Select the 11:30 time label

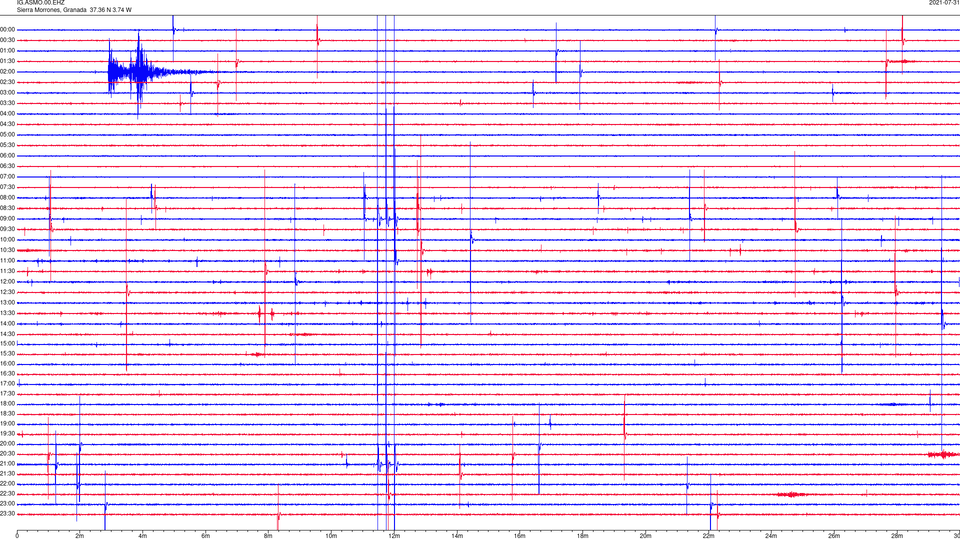point(7,271)
